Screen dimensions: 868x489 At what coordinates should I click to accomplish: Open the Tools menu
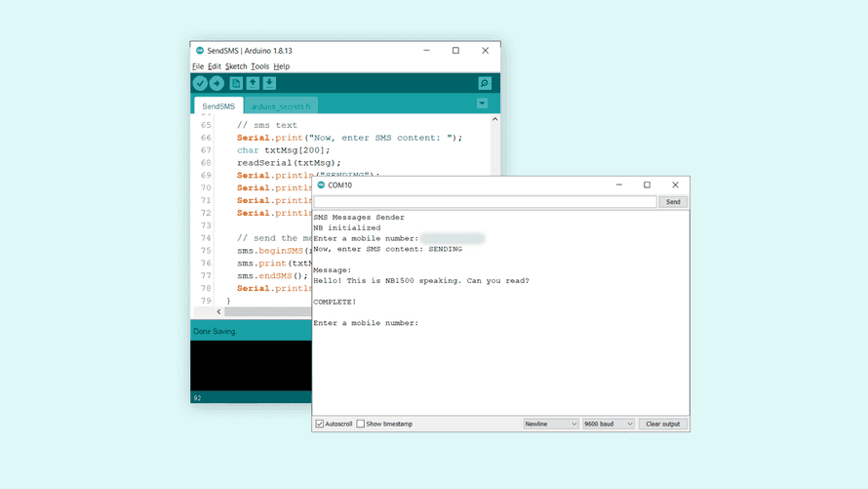click(x=259, y=66)
